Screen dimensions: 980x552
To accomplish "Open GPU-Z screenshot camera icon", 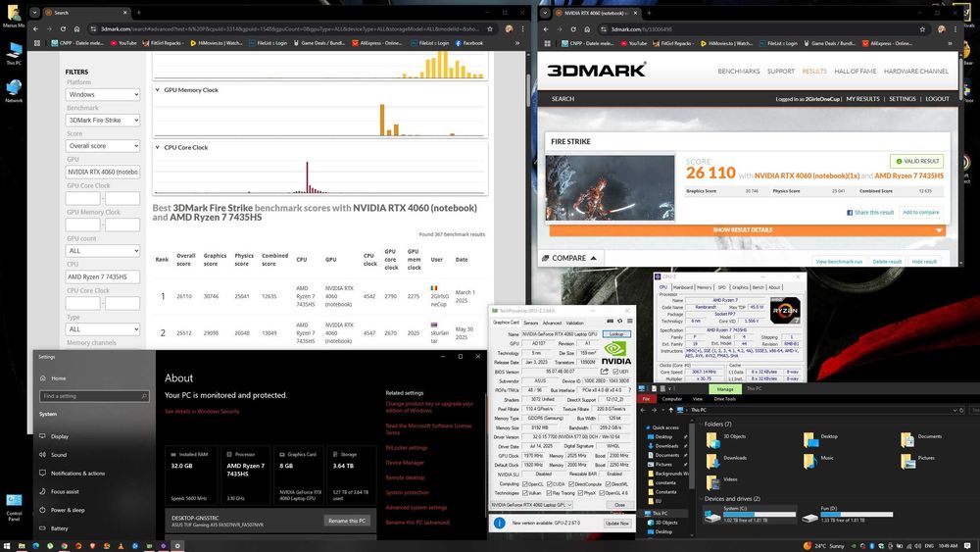I will click(610, 322).
